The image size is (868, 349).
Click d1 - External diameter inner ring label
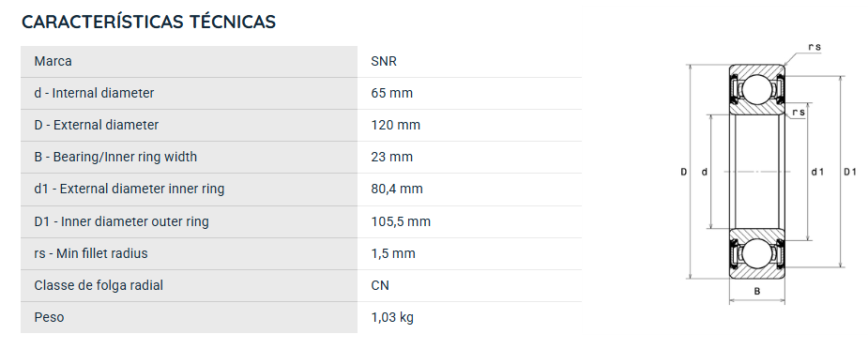click(x=129, y=190)
